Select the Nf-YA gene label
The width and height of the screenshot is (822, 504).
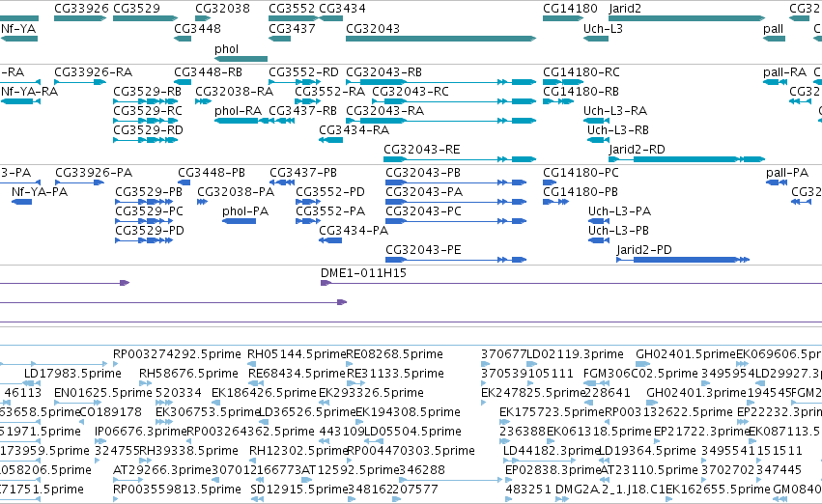tap(18, 28)
